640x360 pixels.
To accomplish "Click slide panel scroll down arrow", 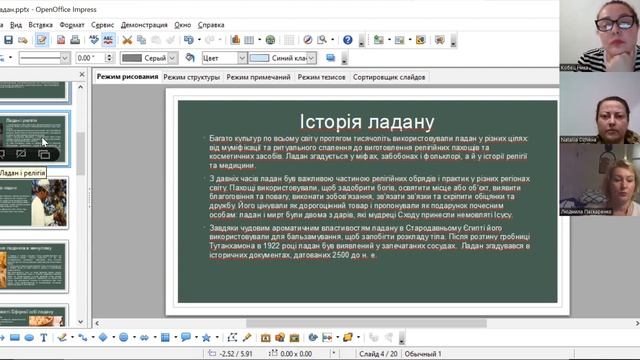I will pyautogui.click(x=80, y=322).
